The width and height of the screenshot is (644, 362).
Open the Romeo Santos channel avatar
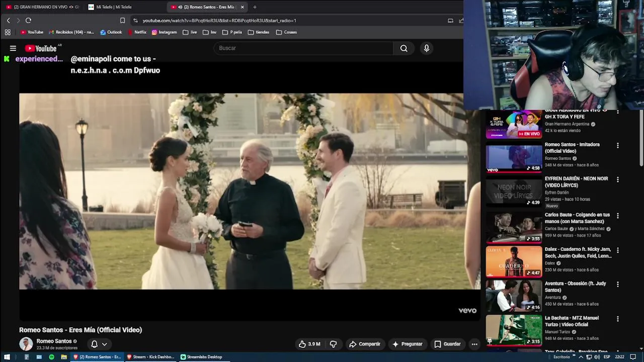(26, 344)
